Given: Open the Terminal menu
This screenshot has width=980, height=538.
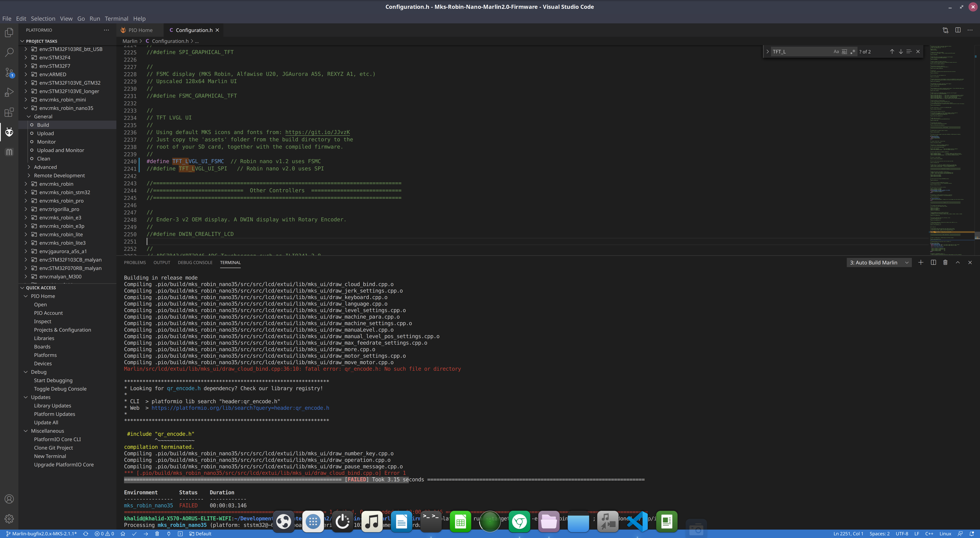Looking at the screenshot, I should tap(116, 18).
